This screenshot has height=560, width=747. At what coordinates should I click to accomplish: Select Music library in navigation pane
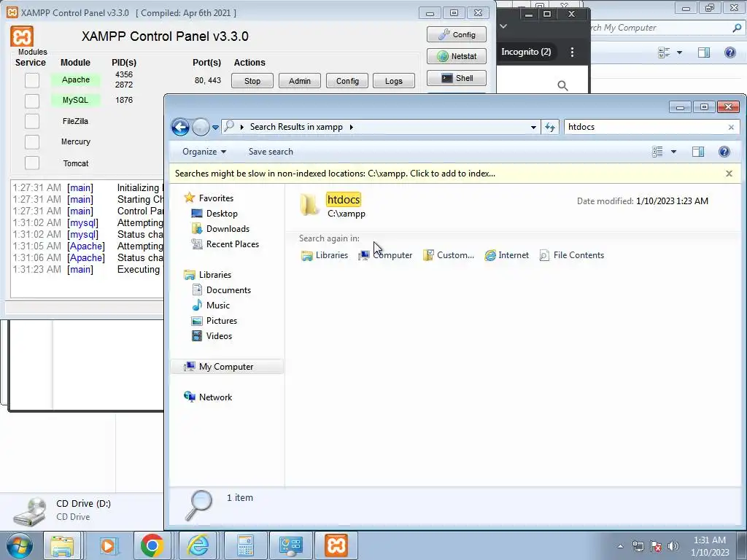point(211,305)
